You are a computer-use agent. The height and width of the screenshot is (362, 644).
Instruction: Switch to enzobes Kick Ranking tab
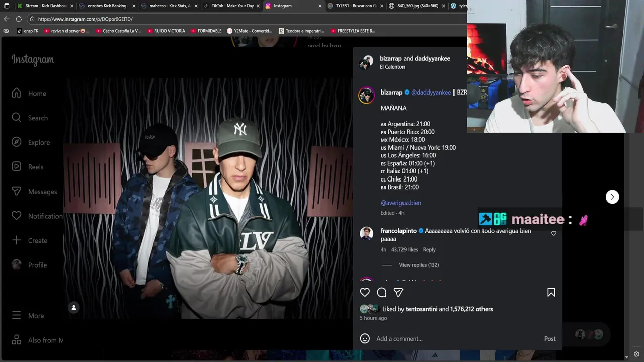coord(107,6)
